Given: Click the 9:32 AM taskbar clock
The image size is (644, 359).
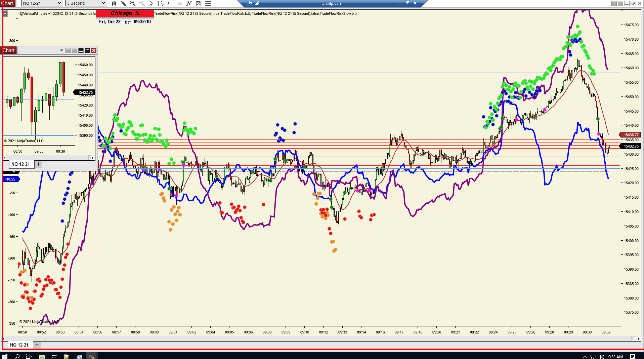Looking at the screenshot, I should [x=615, y=357].
